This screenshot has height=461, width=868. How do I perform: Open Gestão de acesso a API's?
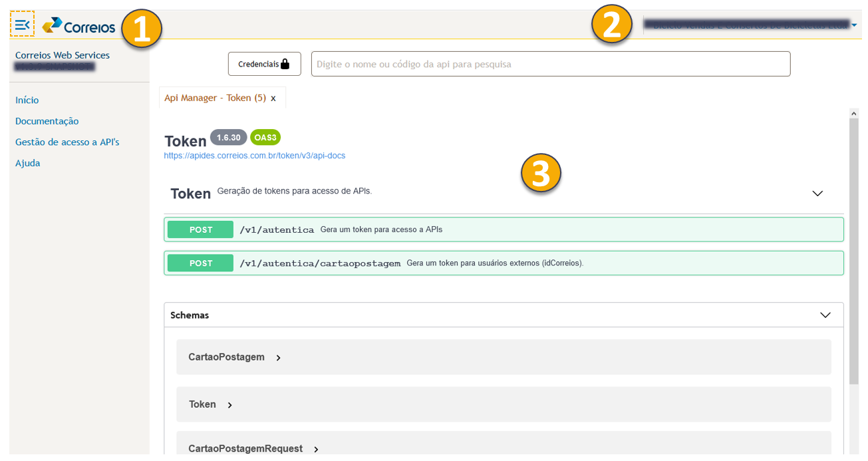pos(67,142)
